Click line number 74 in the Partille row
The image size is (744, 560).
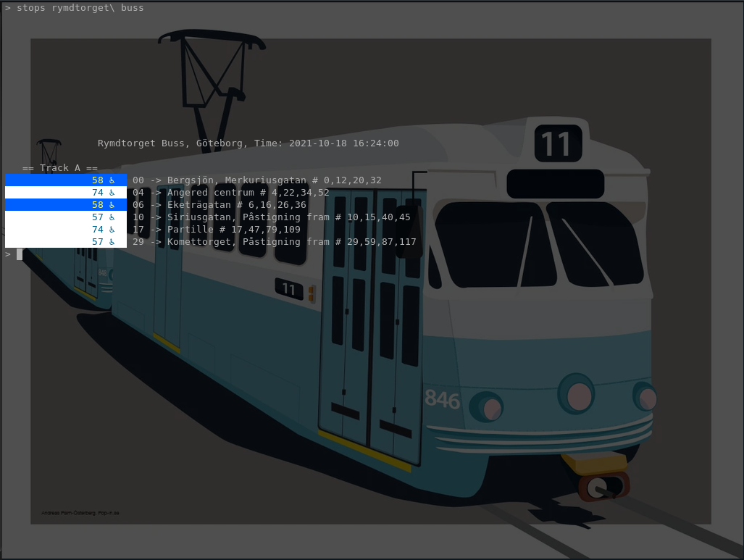[x=98, y=230]
